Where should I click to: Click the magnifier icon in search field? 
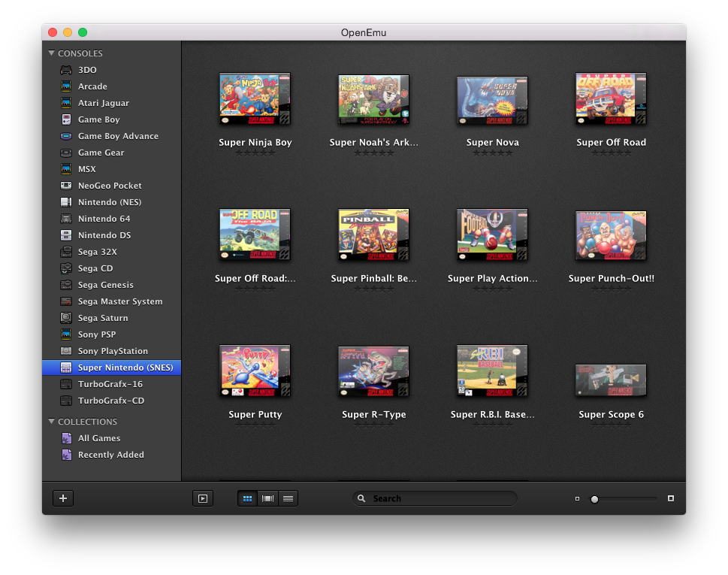pyautogui.click(x=361, y=498)
